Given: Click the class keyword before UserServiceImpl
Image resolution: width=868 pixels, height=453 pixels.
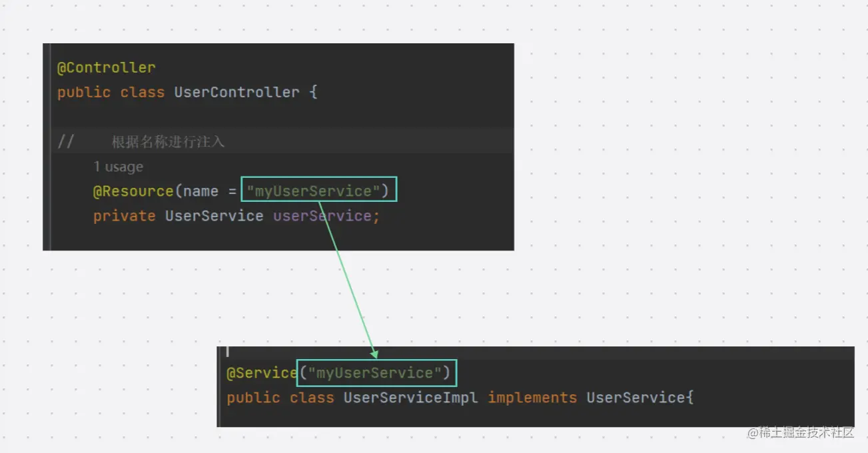Looking at the screenshot, I should (x=312, y=398).
